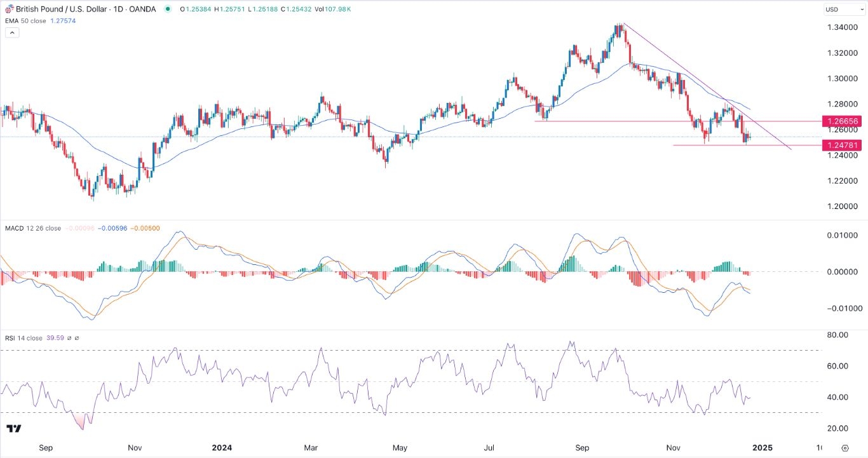Collapse the chart legend with the caret arrow button
The image size is (868, 458).
click(x=12, y=32)
